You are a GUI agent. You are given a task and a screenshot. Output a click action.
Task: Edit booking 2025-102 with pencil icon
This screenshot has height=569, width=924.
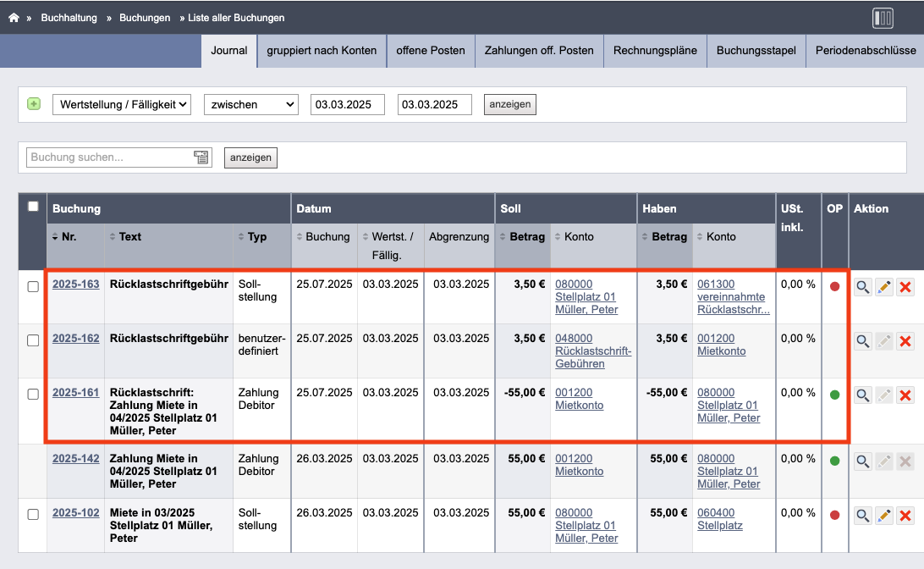click(x=884, y=516)
